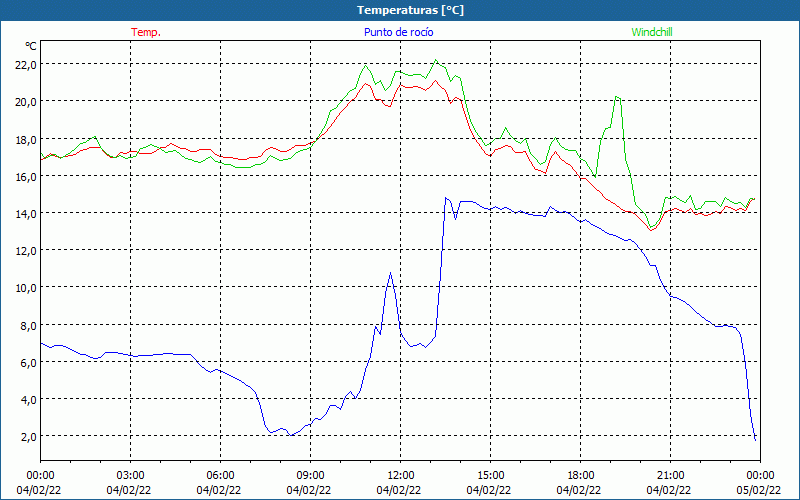Screen dimensions: 800x500
Task: Click the 18:00 time axis label
Action: click(x=581, y=476)
